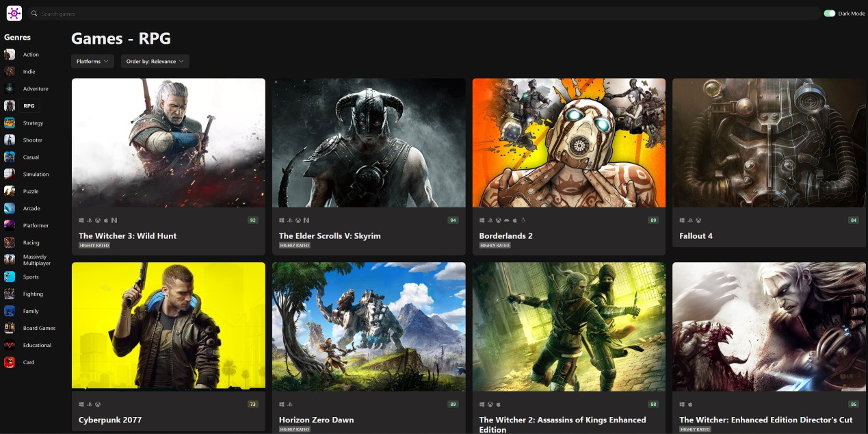The width and height of the screenshot is (868, 434).
Task: Click the Massively Multiplayer genre icon
Action: pos(10,259)
